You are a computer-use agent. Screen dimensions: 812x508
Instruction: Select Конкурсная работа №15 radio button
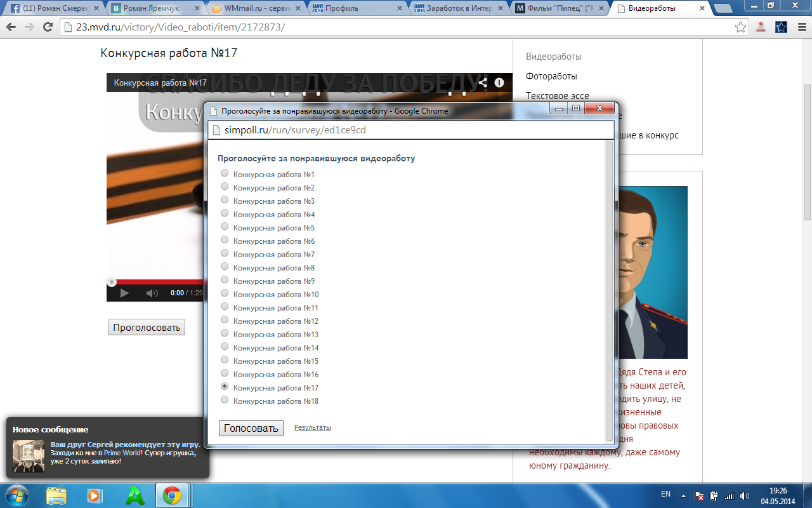point(224,360)
